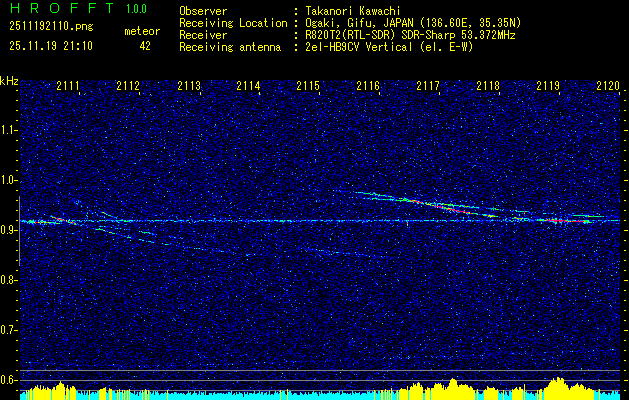The height and width of the screenshot is (400, 629).
Task: Click the 2114 time axis label
Action: pyautogui.click(x=248, y=85)
